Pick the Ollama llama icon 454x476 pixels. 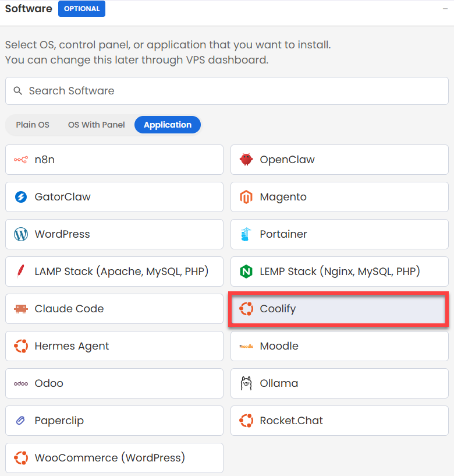246,383
